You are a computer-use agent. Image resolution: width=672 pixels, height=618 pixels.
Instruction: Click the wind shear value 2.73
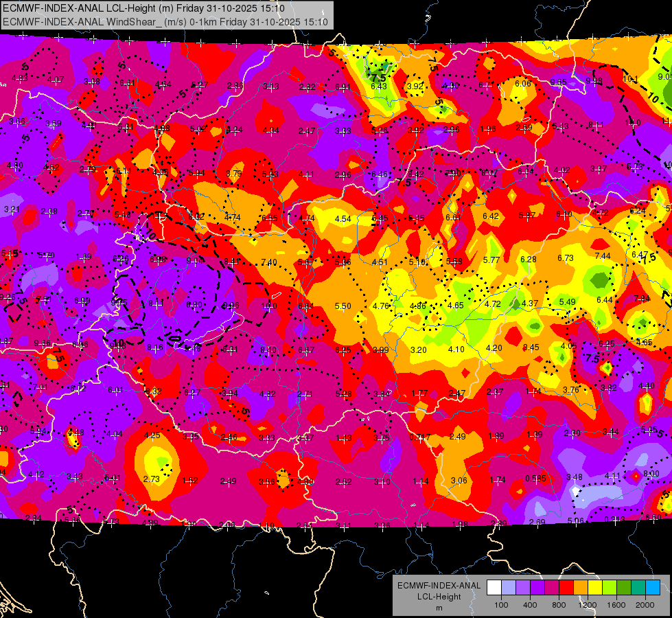(151, 479)
